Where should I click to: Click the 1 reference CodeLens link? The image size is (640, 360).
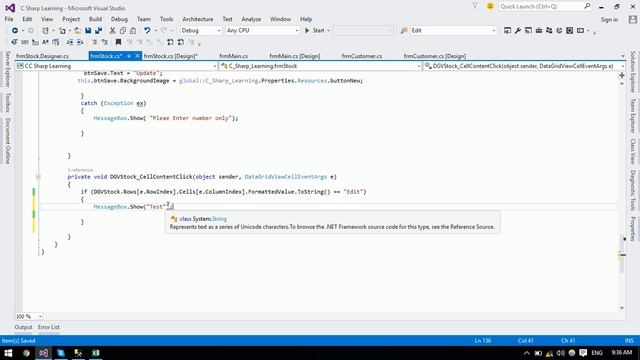80,170
